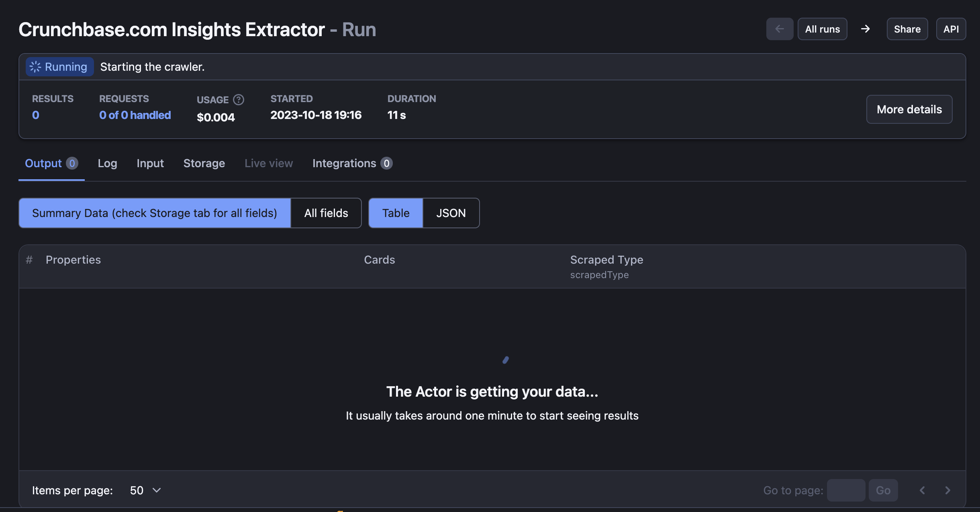This screenshot has width=980, height=512.
Task: Open the Items per page dropdown
Action: pyautogui.click(x=145, y=490)
